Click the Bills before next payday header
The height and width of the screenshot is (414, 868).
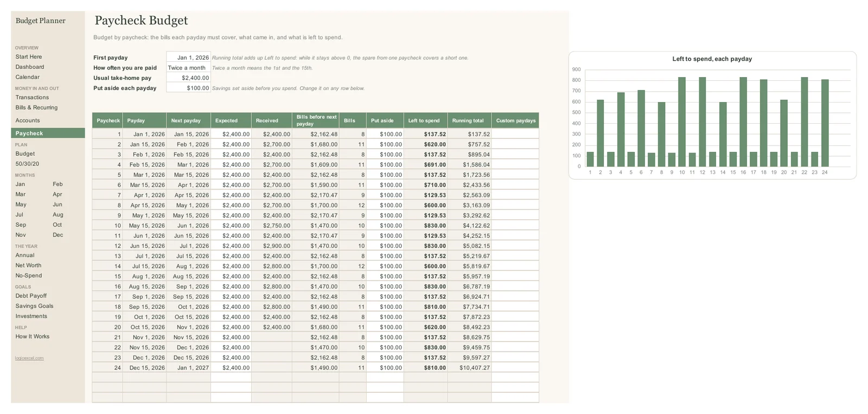316,120
